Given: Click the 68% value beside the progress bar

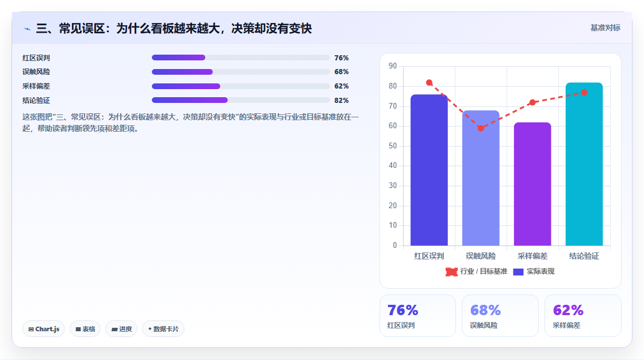Looking at the screenshot, I should [342, 72].
